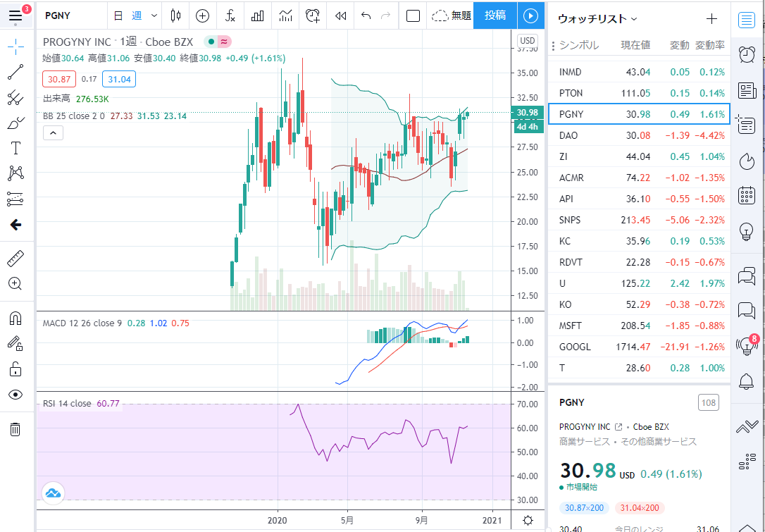
Task: Toggle hide all drawings eye icon
Action: click(15, 395)
